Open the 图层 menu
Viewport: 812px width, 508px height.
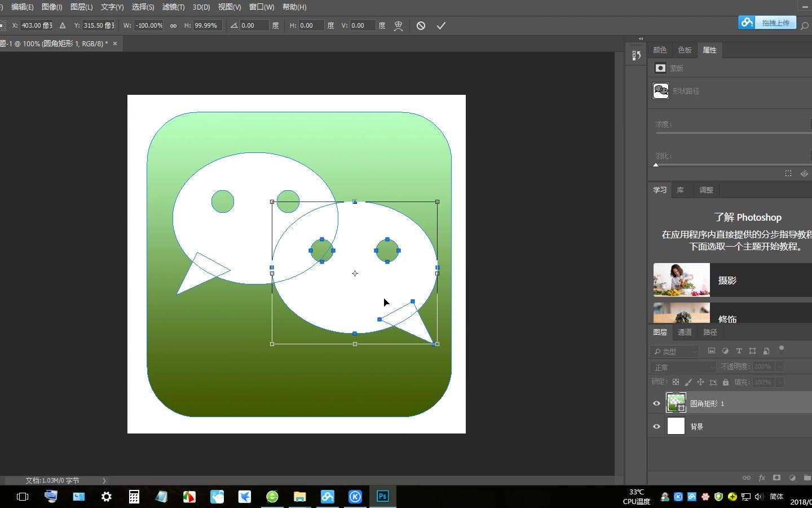(81, 7)
